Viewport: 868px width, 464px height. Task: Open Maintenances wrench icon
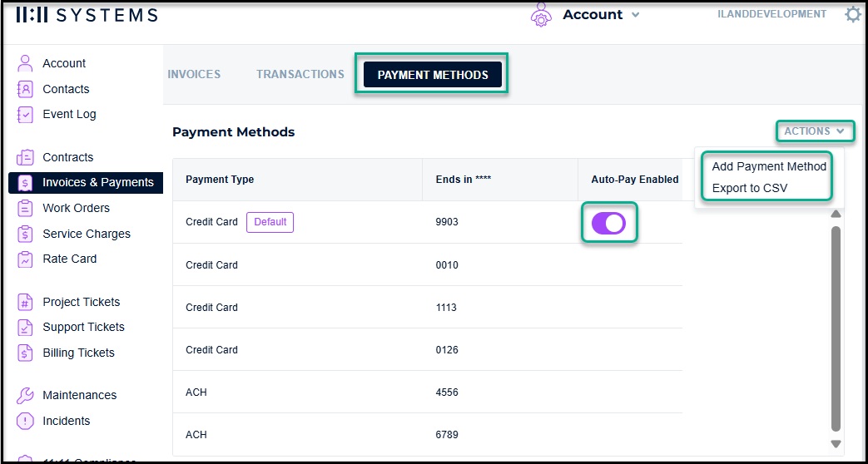pyautogui.click(x=26, y=396)
